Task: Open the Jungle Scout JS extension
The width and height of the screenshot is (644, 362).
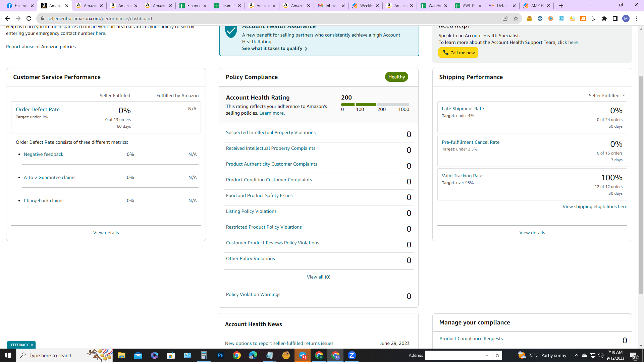Action: click(x=583, y=18)
